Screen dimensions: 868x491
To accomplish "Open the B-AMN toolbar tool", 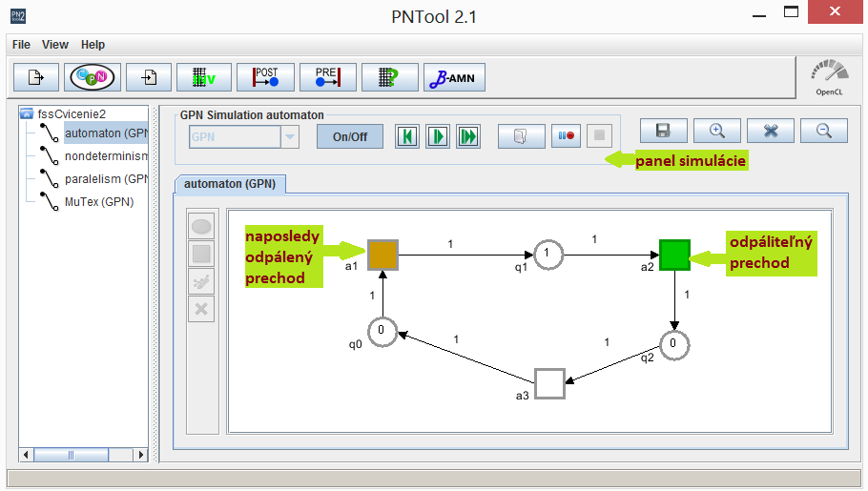I will pos(454,77).
